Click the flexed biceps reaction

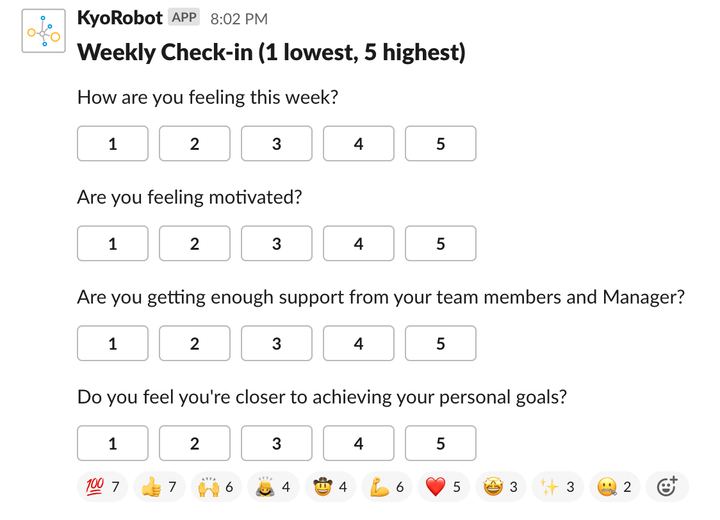386,487
